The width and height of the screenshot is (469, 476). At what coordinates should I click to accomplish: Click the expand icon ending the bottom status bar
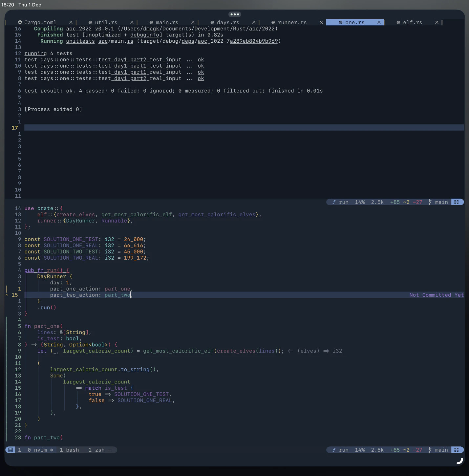tap(457, 450)
